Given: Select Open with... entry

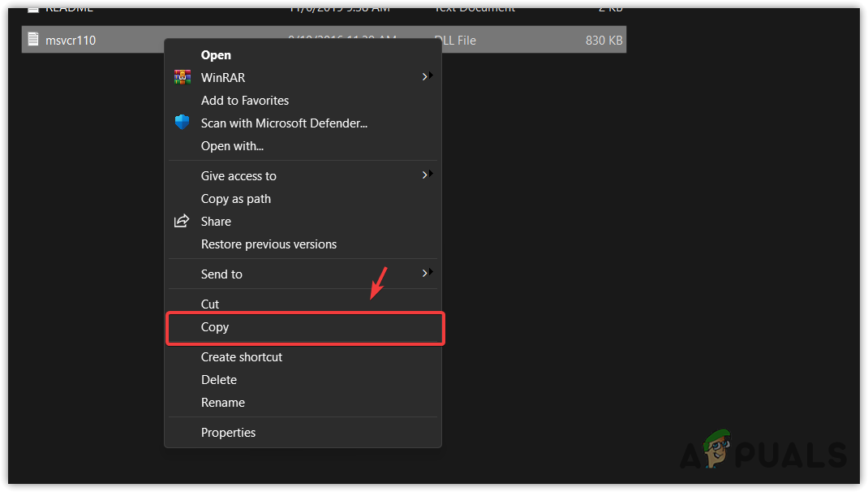Looking at the screenshot, I should 233,146.
